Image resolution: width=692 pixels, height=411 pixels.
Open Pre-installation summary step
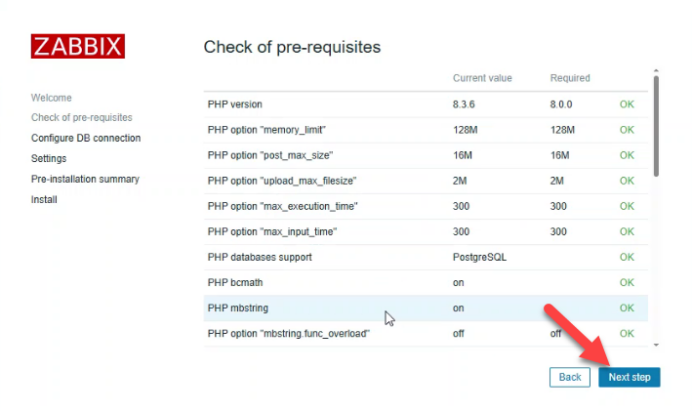click(x=85, y=179)
